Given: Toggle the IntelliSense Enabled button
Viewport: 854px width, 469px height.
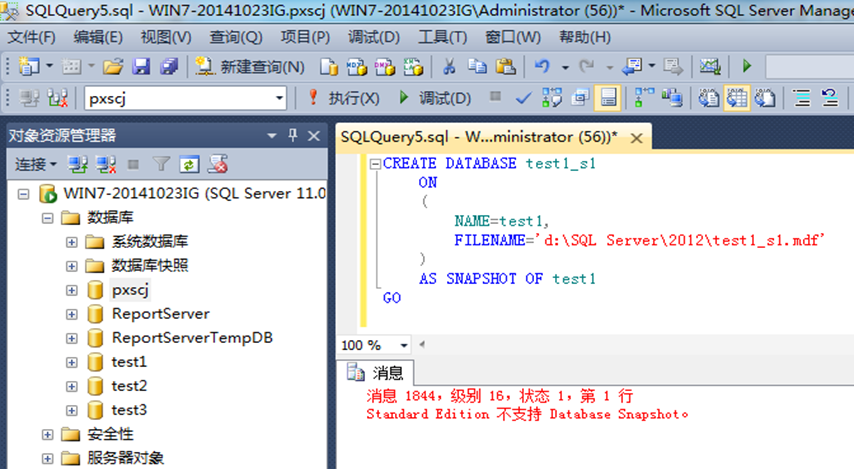Looking at the screenshot, I should coord(608,98).
